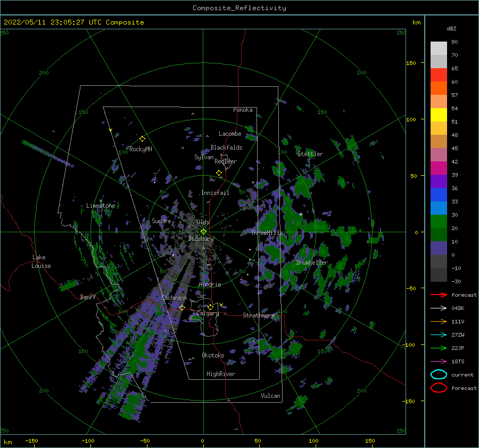Select the Lake Louise label
The width and height of the screenshot is (479, 448).
41,262
